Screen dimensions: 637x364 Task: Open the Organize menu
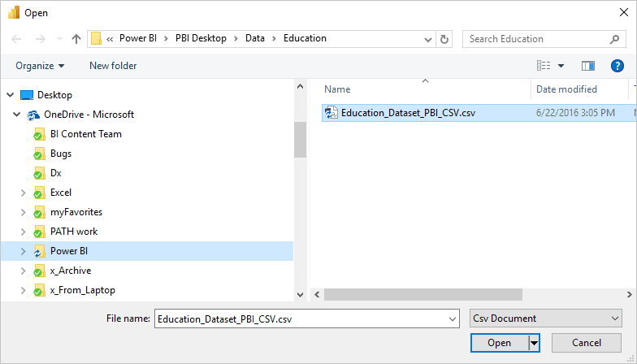click(x=40, y=66)
